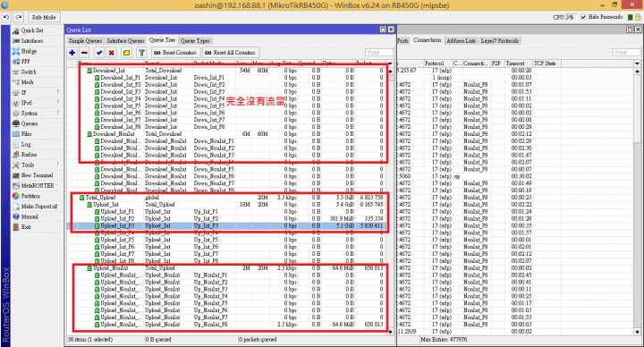Open Manual in sidebar
This screenshot has height=347, width=644.
pos(30,216)
